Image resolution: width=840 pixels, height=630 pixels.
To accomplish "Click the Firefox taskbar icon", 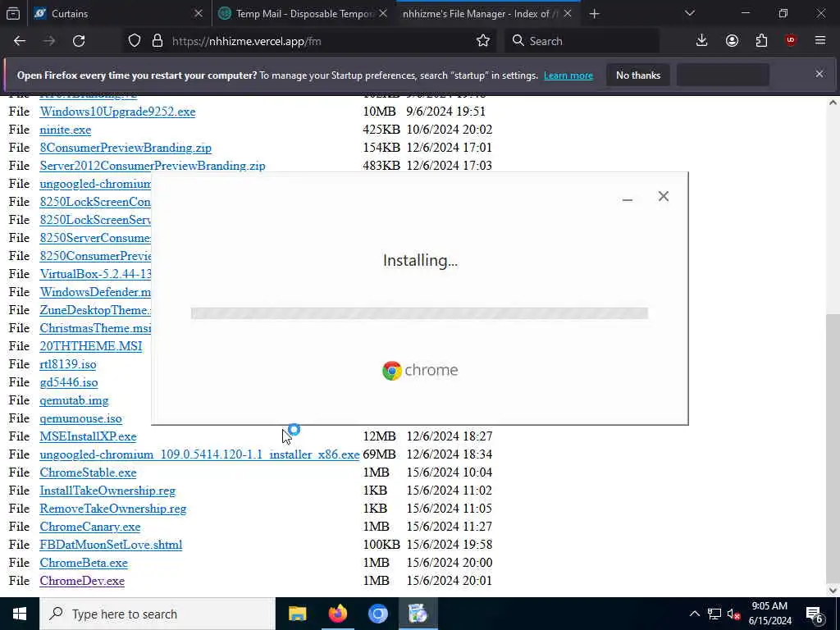I will (x=337, y=614).
